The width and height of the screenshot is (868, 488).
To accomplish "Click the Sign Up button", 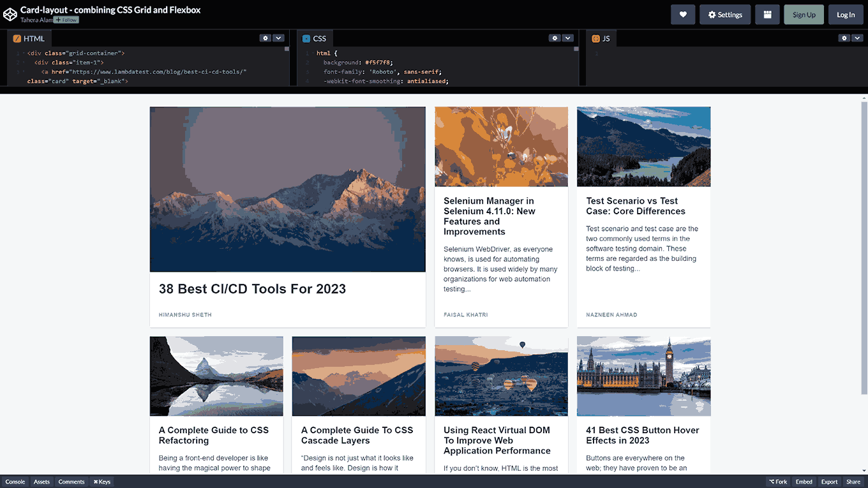I will 804,14.
